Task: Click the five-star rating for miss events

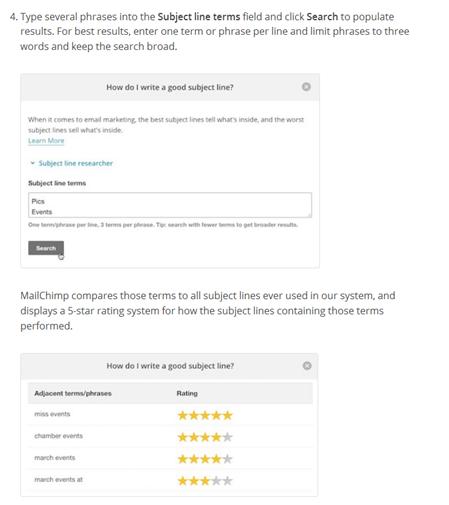Action: coord(205,415)
